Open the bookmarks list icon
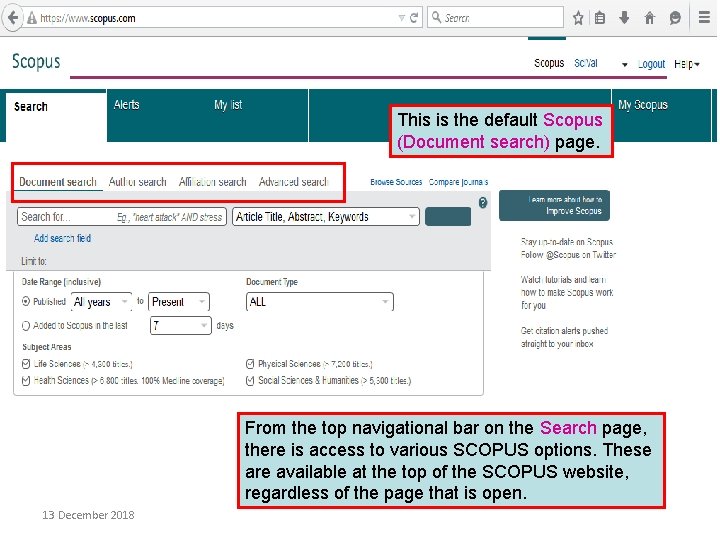Viewport: 720px width, 540px height. click(x=600, y=18)
